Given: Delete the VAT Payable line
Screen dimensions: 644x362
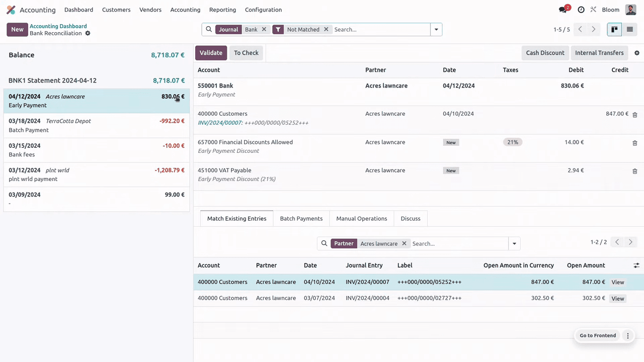Looking at the screenshot, I should (634, 171).
